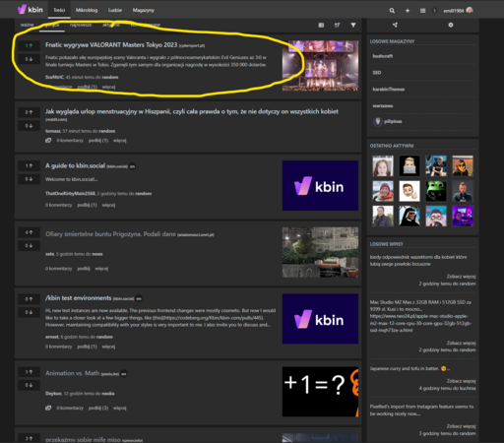Image resolution: width=504 pixels, height=443 pixels.
Task: Click the plus icon to add content
Action: 408,11
